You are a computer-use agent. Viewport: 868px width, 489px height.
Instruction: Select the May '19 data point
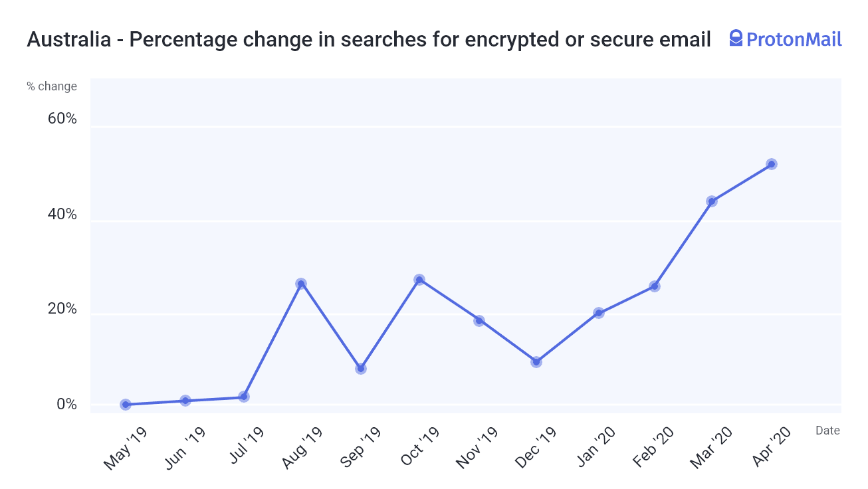(x=126, y=405)
